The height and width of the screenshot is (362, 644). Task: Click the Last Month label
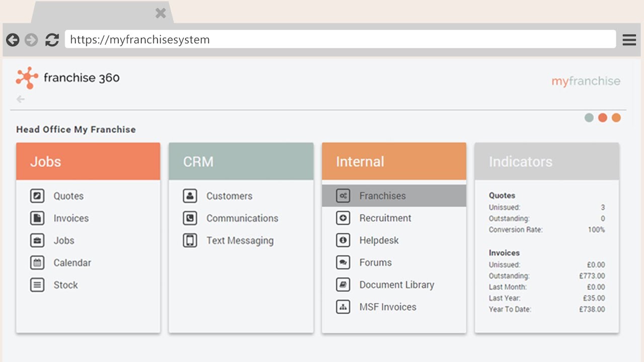508,287
